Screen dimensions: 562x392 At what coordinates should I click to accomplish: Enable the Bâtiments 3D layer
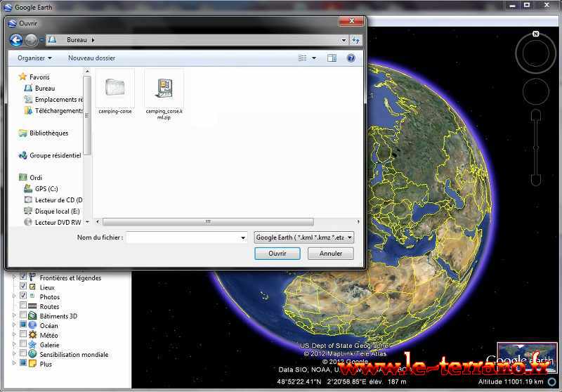23,315
